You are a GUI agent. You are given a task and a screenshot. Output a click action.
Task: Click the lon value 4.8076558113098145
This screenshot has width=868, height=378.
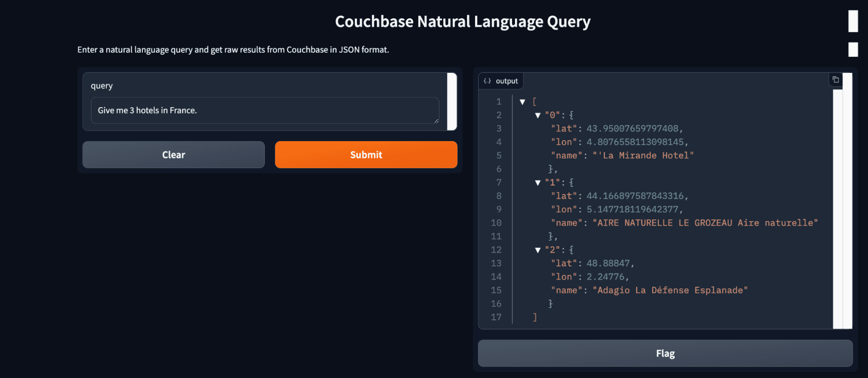[x=635, y=142]
